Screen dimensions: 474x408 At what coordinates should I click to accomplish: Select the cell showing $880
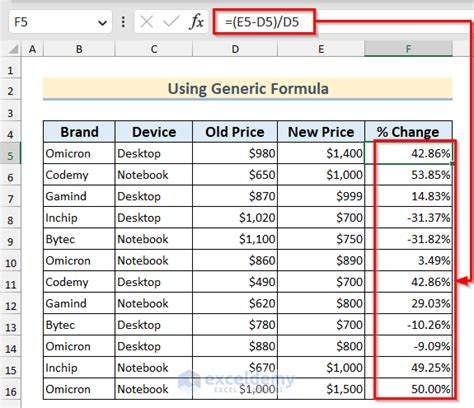tap(235, 346)
